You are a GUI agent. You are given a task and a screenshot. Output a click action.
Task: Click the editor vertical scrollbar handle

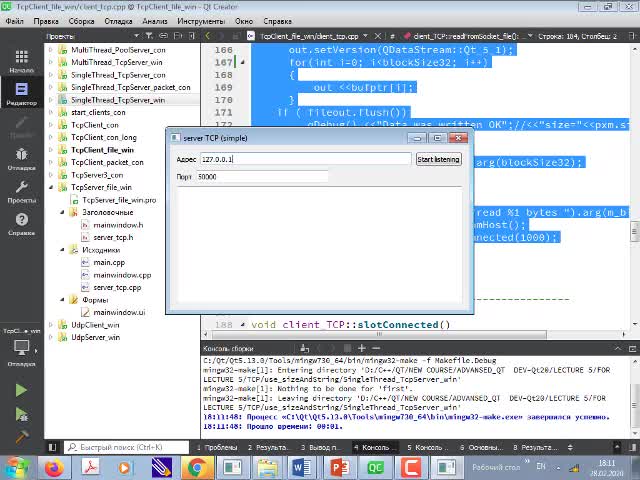(635, 231)
